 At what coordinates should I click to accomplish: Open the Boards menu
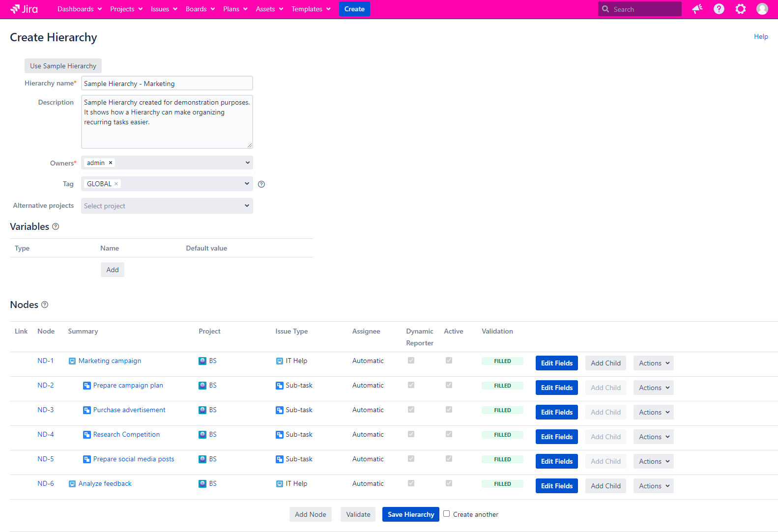pyautogui.click(x=200, y=9)
